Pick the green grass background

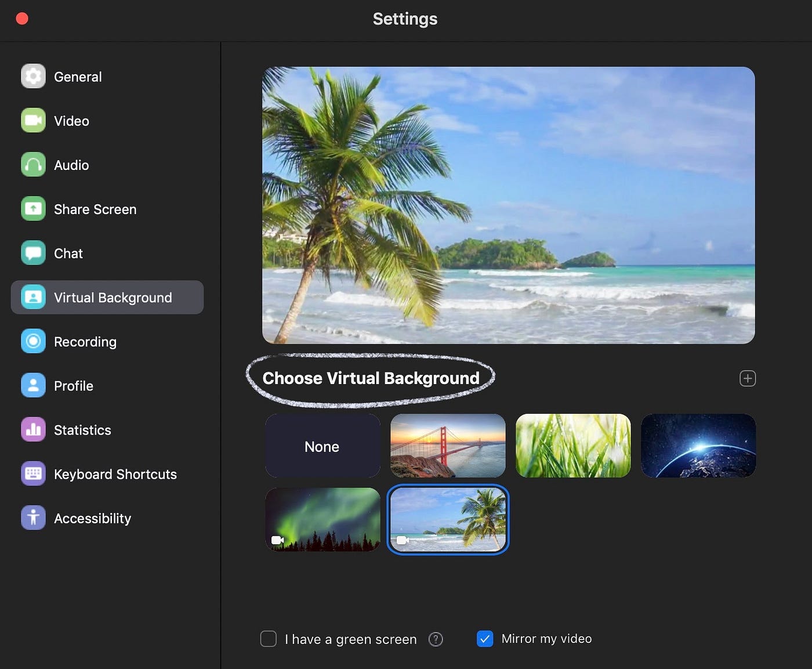(573, 446)
